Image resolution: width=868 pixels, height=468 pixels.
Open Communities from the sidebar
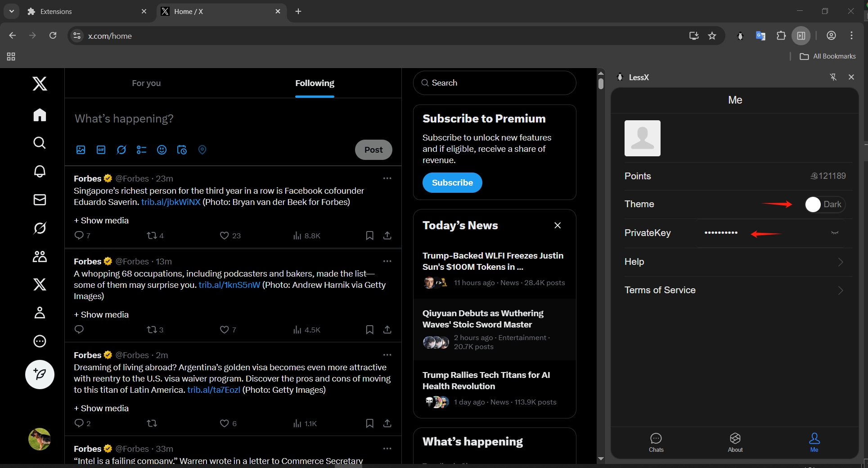point(40,256)
